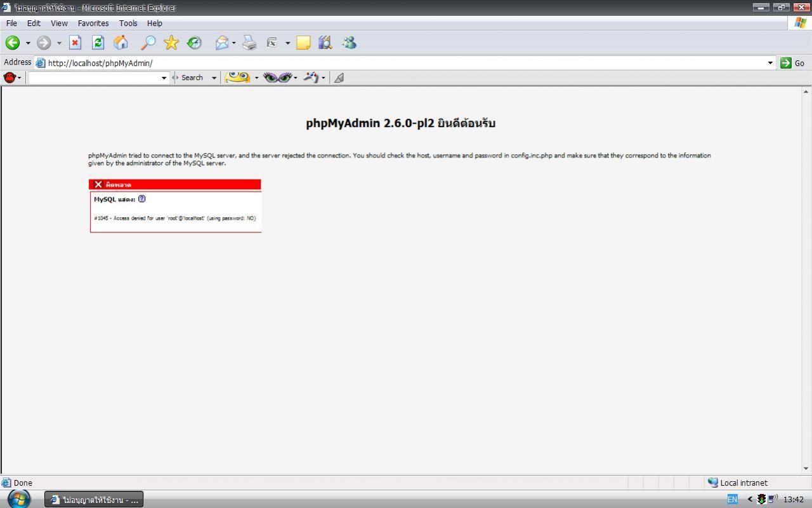
Task: Click the address bar URL field
Action: [406, 63]
